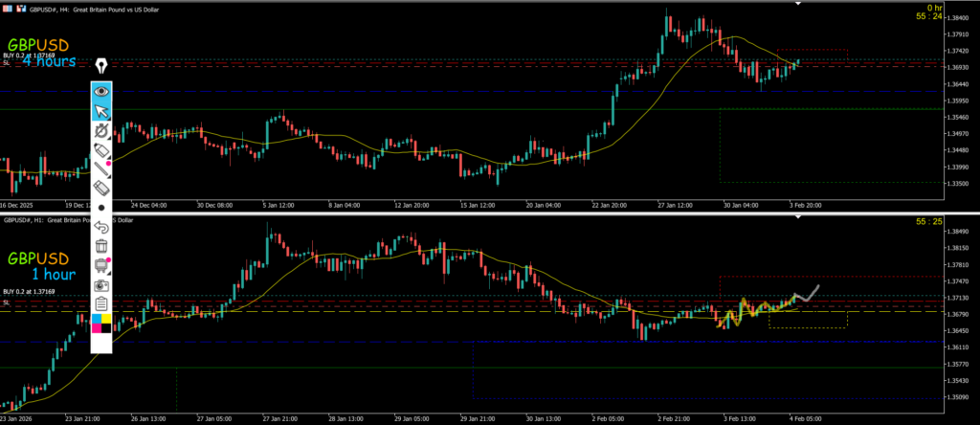The height and width of the screenshot is (425, 980).
Task: Click the undo arrow icon
Action: tap(101, 227)
